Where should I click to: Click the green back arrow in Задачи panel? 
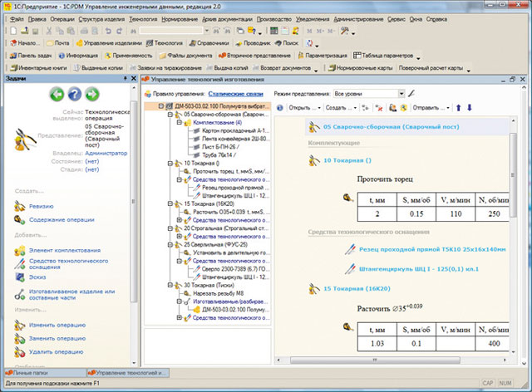tap(57, 94)
